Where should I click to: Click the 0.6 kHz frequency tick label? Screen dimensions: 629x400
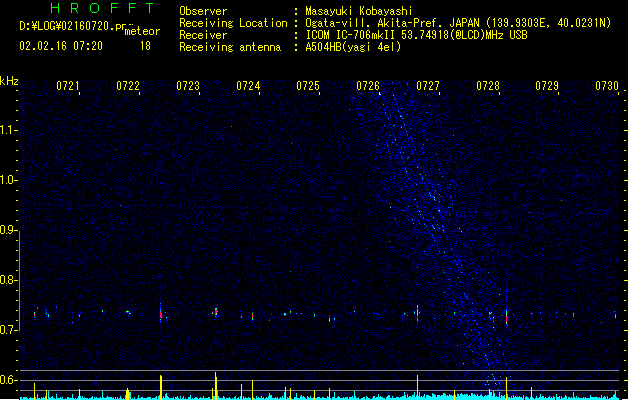pyautogui.click(x=8, y=380)
